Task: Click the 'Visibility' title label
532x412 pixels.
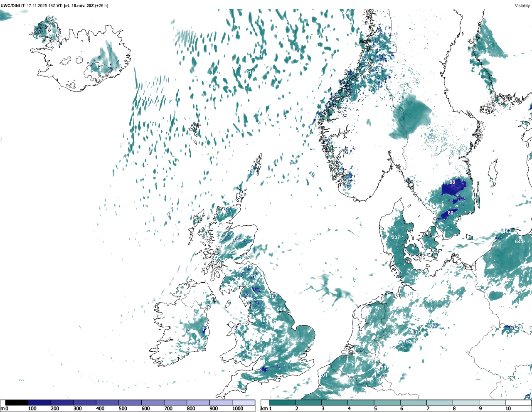Action: pos(522,5)
